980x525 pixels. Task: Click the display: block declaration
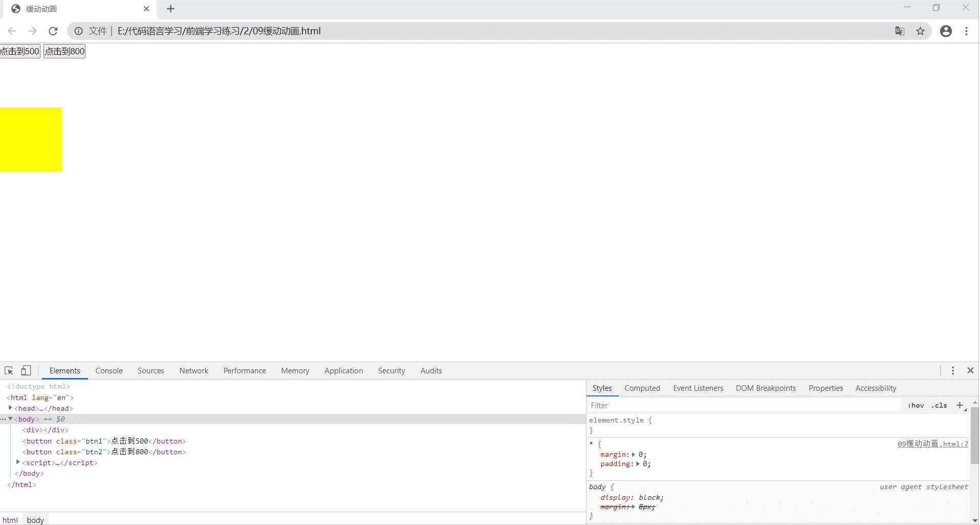click(x=632, y=498)
